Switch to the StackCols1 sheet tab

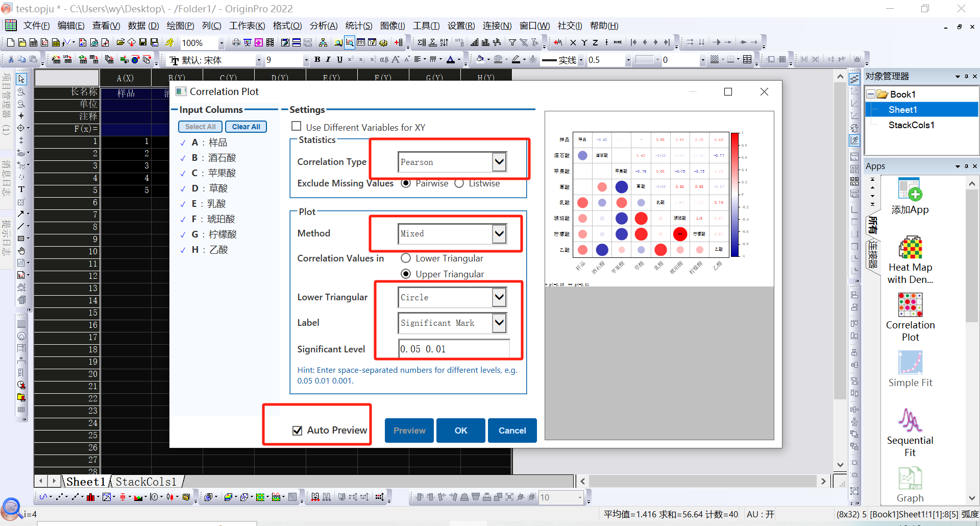(146, 482)
